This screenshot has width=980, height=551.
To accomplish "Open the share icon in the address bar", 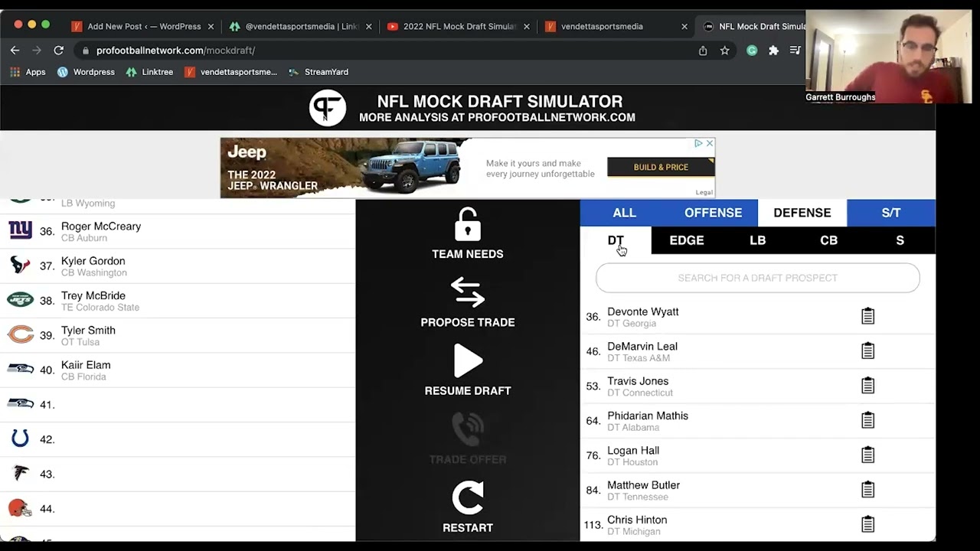I will 703,51.
